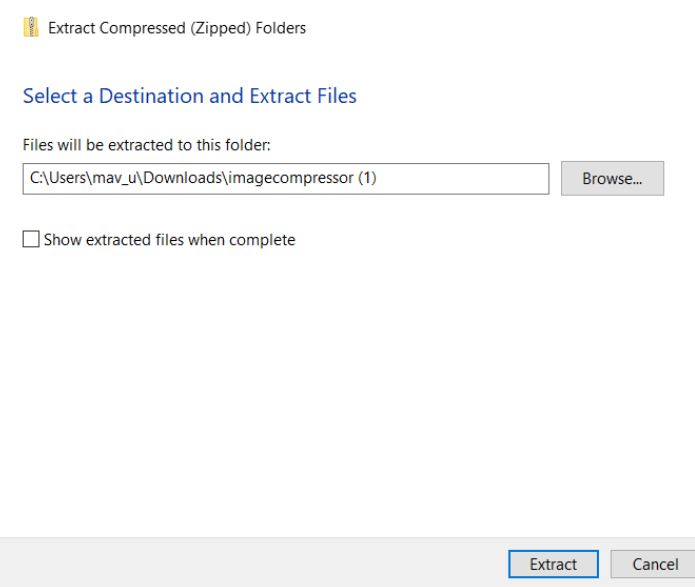This screenshot has width=695, height=587.
Task: Click on 'mav_u' in the folder path
Action: (114, 178)
